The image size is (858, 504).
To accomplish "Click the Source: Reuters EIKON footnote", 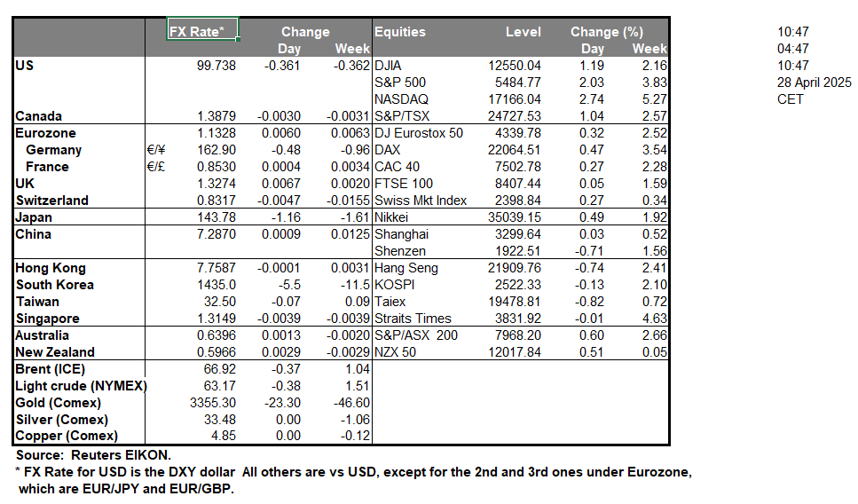I will [85, 454].
